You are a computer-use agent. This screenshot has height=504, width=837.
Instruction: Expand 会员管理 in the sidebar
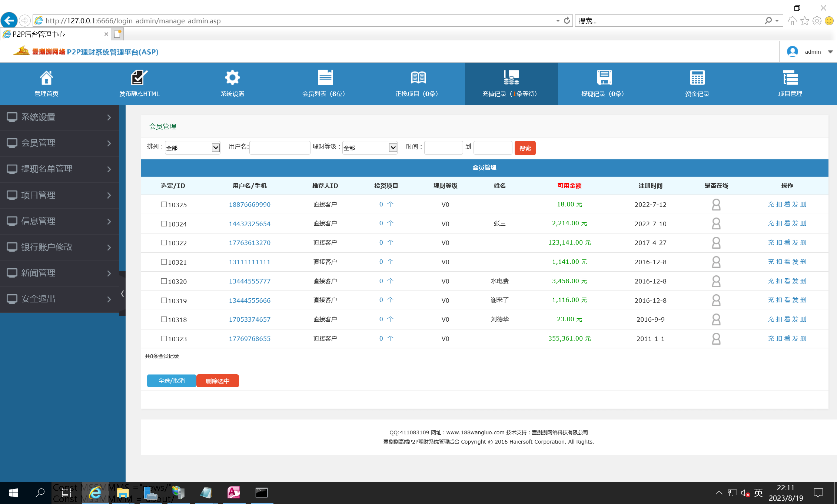pyautogui.click(x=60, y=143)
